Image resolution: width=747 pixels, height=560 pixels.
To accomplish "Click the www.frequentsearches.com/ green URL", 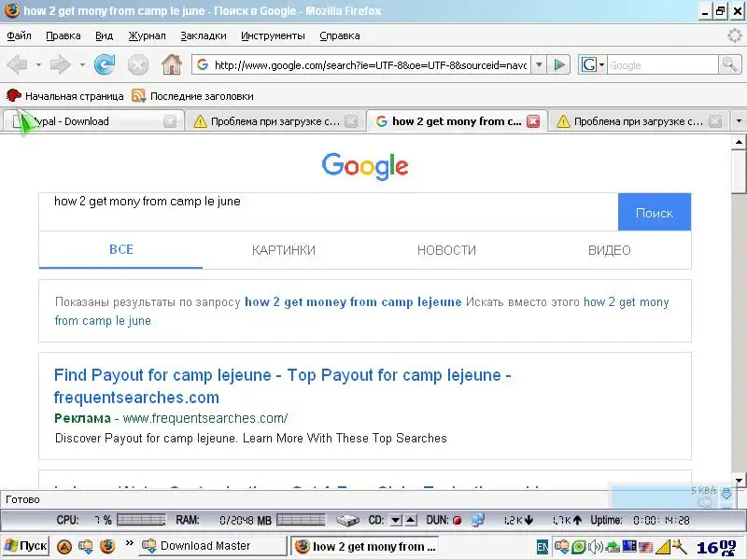I will point(204,418).
